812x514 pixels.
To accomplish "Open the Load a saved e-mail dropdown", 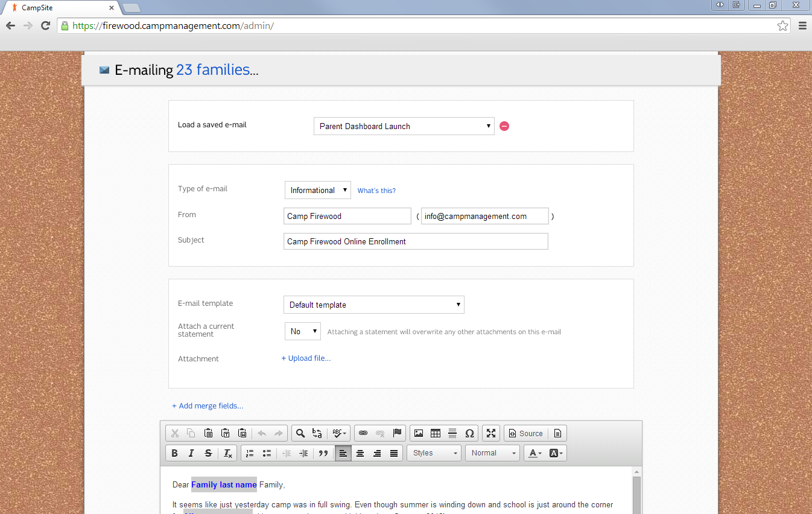I will 404,126.
